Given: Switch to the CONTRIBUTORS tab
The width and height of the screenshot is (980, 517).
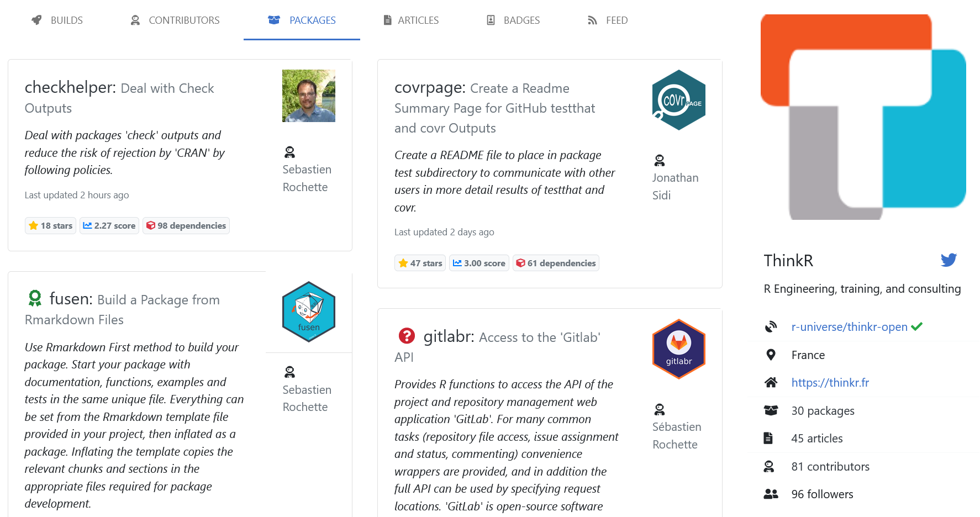Looking at the screenshot, I should point(183,20).
